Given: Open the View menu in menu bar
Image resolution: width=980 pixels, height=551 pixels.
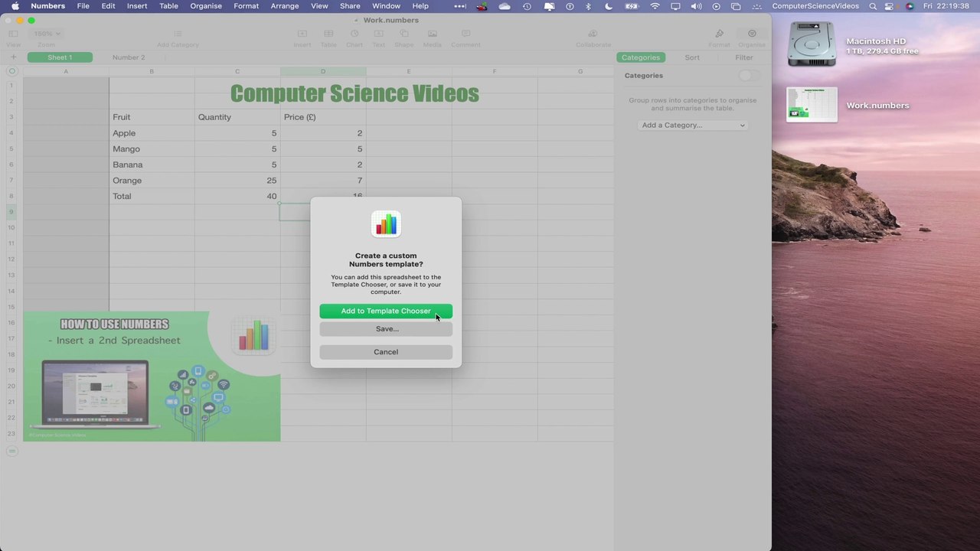Looking at the screenshot, I should tap(319, 6).
